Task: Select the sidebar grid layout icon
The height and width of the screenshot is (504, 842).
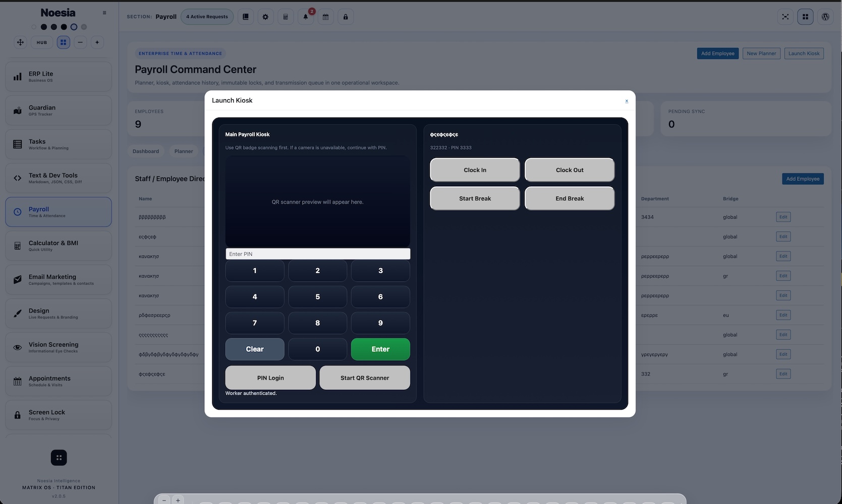Action: (63, 42)
